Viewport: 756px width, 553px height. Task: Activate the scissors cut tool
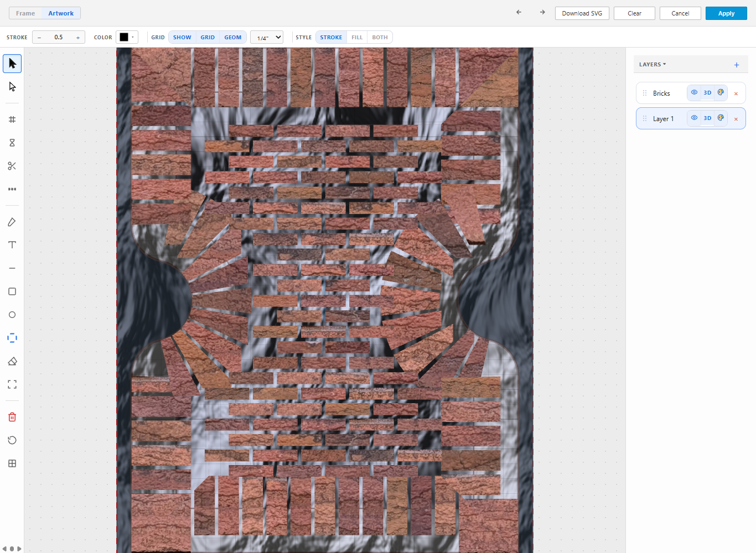pos(12,166)
